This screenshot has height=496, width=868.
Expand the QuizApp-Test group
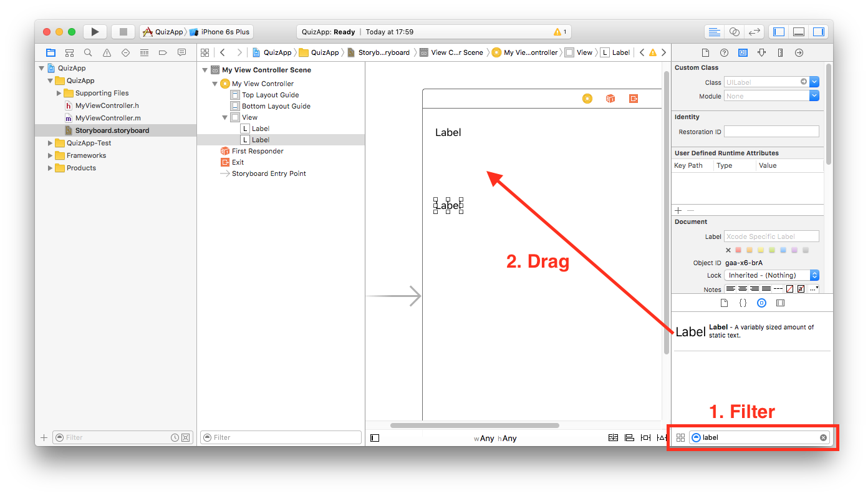(x=50, y=143)
